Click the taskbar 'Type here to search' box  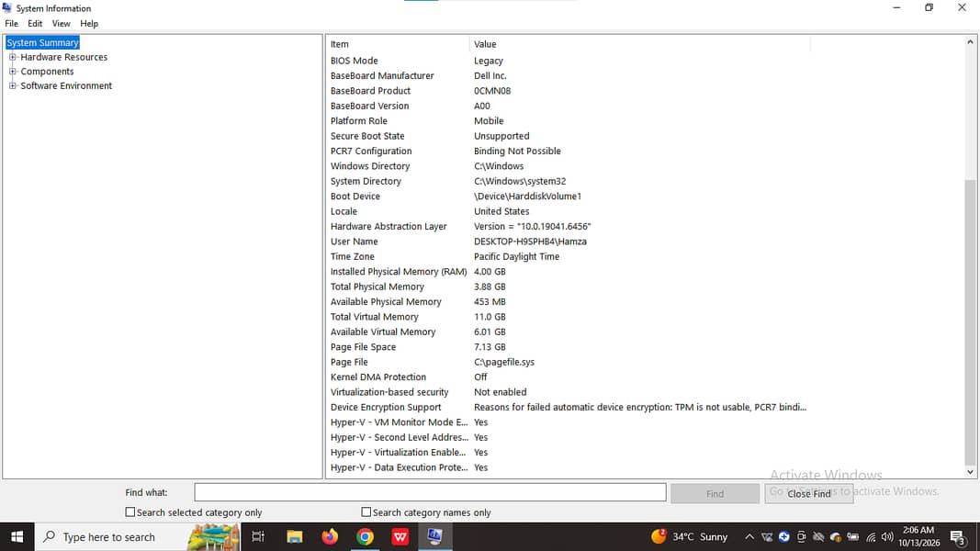tap(137, 536)
